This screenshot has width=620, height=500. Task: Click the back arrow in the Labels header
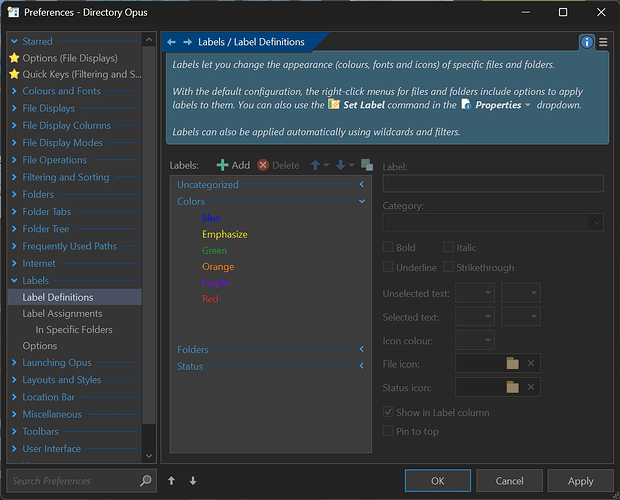(171, 42)
